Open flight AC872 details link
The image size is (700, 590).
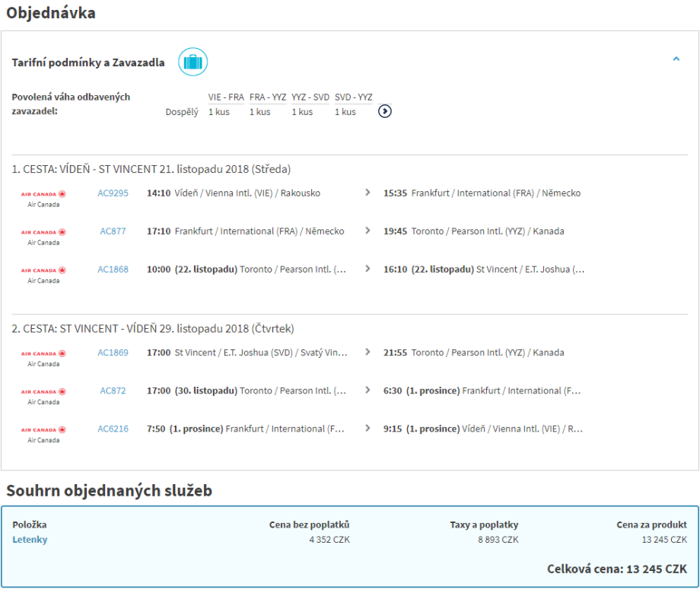coord(113,391)
